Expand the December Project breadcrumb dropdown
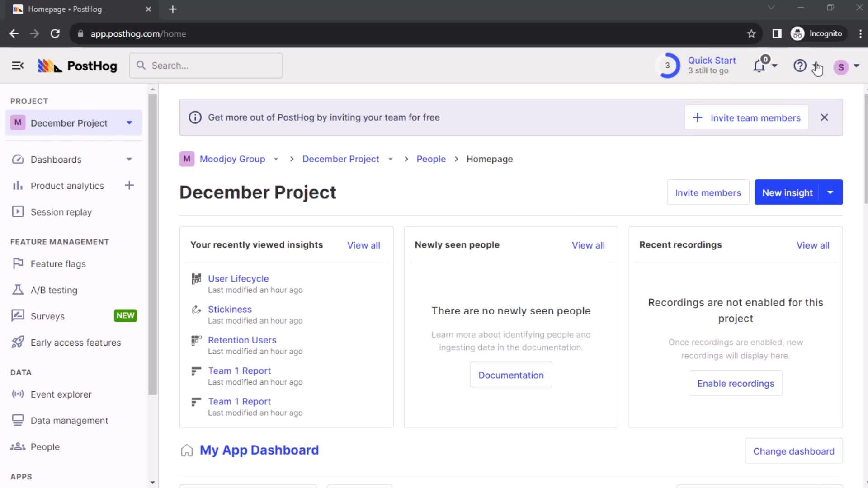868x488 pixels. coord(390,159)
